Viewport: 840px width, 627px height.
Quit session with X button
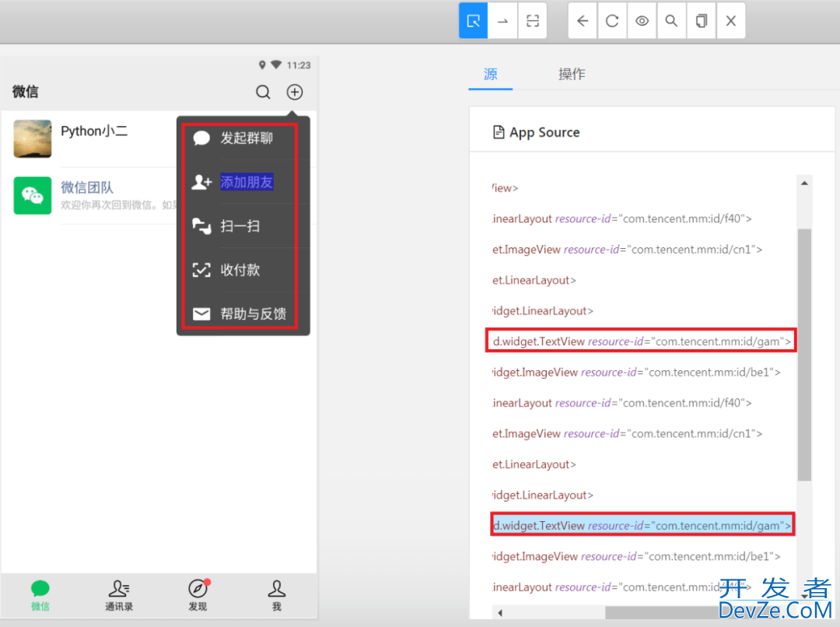click(x=730, y=21)
